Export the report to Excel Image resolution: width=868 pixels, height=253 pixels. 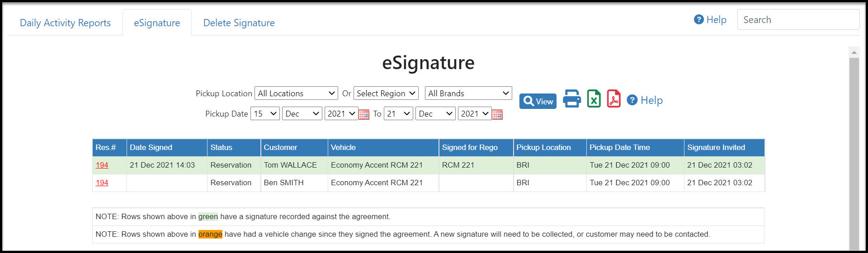[594, 98]
